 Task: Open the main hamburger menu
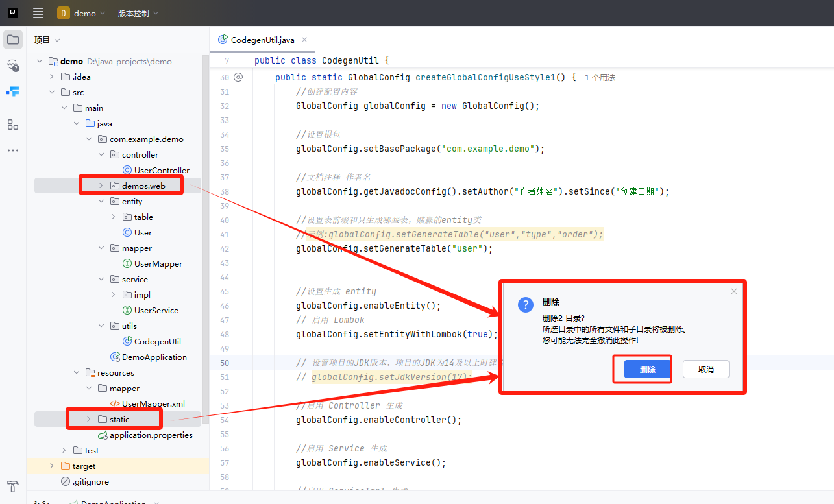38,13
